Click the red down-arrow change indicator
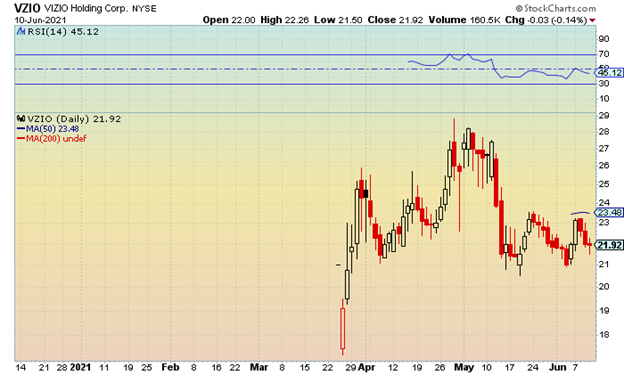Screen dimensions: 624x375 [593, 20]
